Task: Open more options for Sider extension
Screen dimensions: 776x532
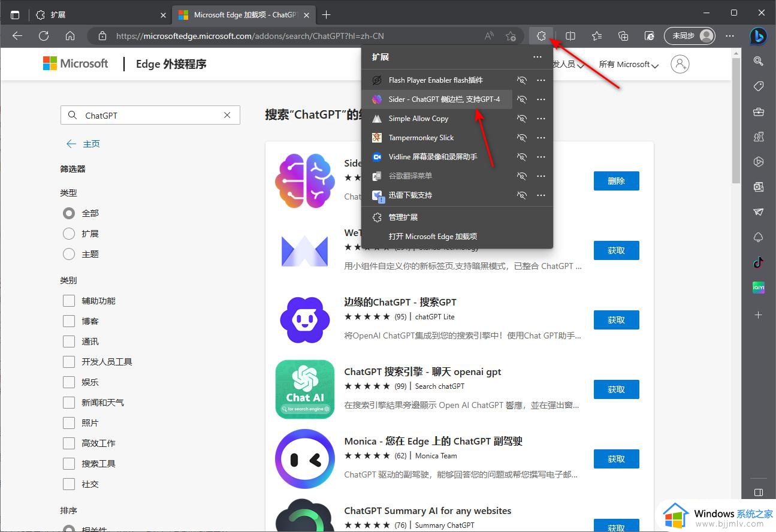Action: pyautogui.click(x=541, y=99)
